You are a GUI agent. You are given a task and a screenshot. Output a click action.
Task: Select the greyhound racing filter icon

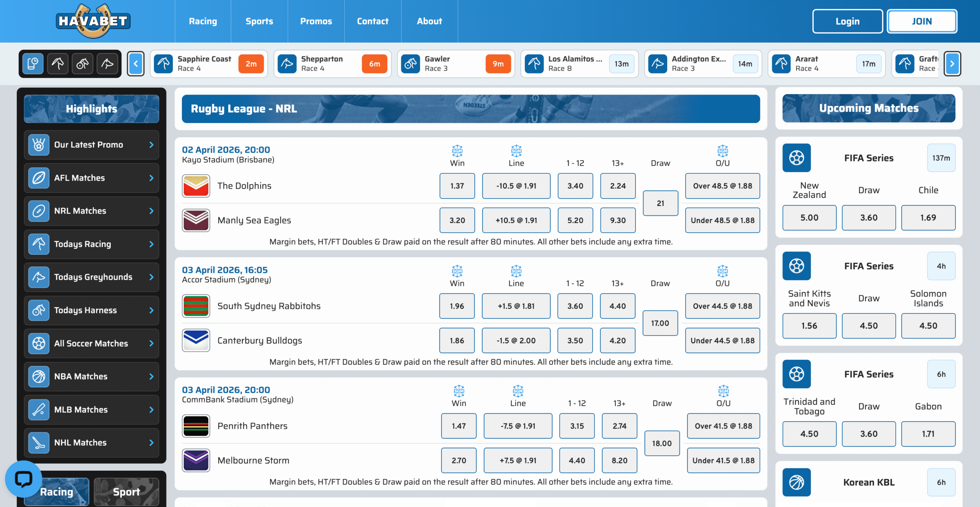(x=107, y=64)
